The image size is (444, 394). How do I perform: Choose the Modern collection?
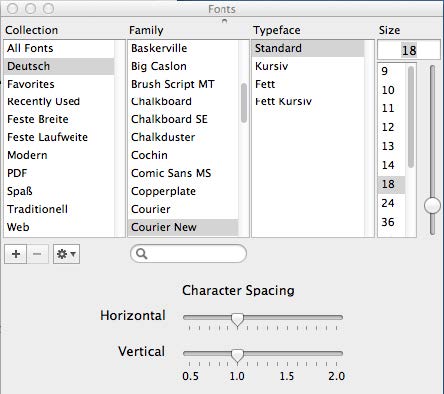coord(59,155)
